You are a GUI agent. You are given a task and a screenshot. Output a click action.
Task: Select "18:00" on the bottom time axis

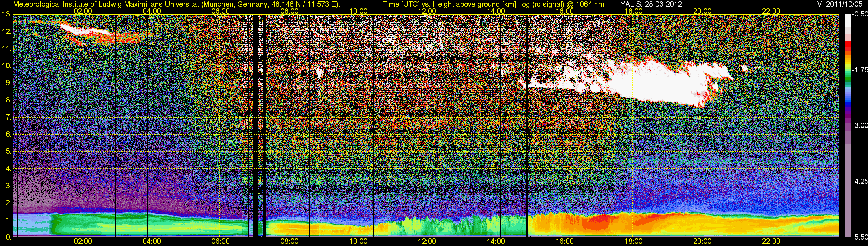pyautogui.click(x=633, y=241)
